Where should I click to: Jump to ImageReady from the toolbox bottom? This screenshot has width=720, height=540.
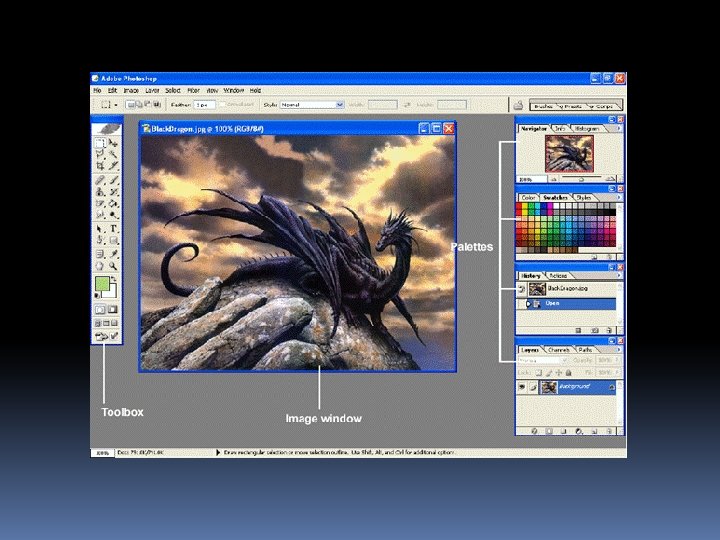coord(101,337)
